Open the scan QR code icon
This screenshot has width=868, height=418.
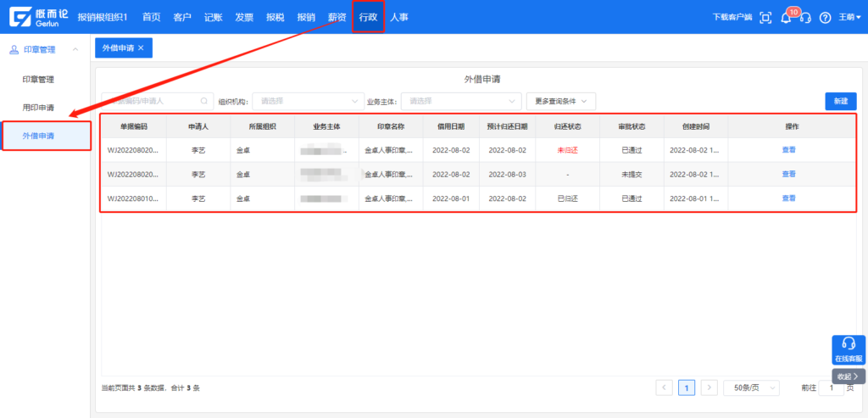click(765, 18)
